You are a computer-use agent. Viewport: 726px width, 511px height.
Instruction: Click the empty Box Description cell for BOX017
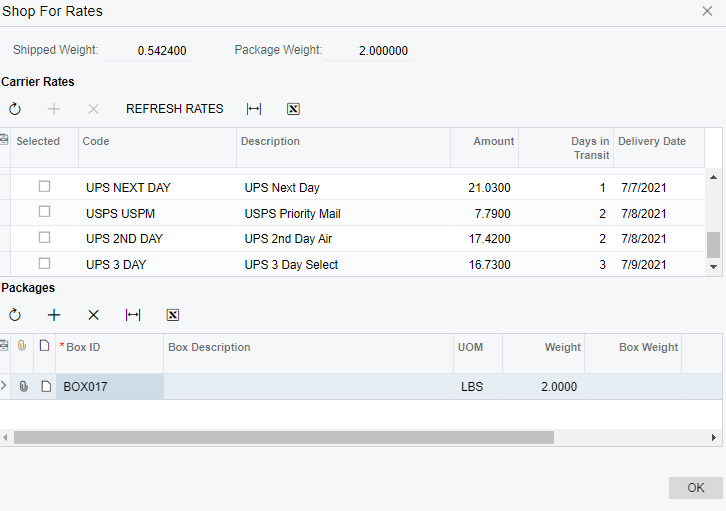pos(308,386)
